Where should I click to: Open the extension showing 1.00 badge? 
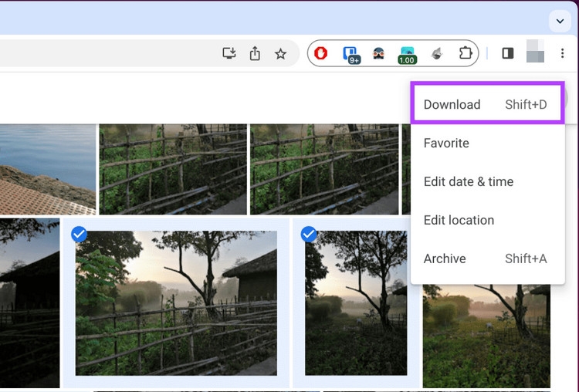[407, 55]
